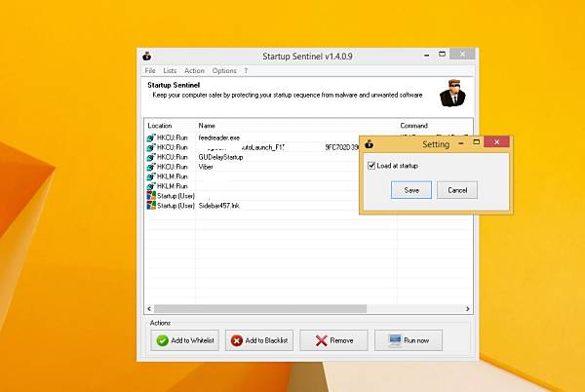This screenshot has width=585, height=392.
Task: Click the Setting dialog title bar icon
Action: click(x=369, y=143)
